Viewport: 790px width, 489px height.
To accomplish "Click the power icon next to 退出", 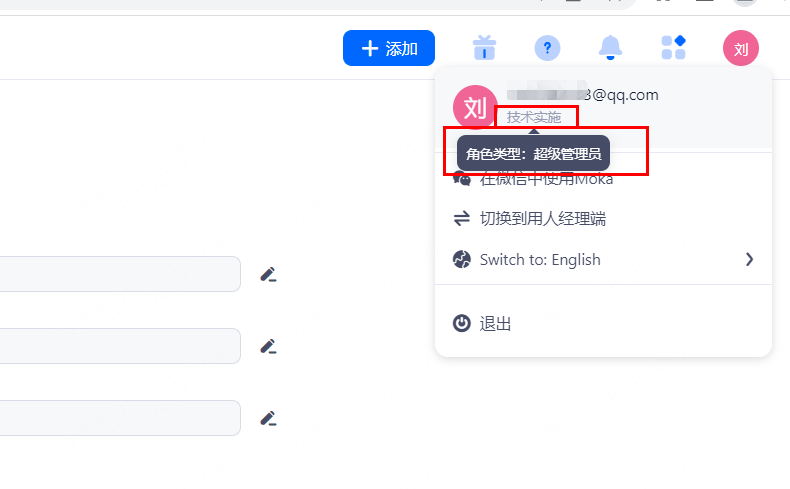I will (x=462, y=323).
